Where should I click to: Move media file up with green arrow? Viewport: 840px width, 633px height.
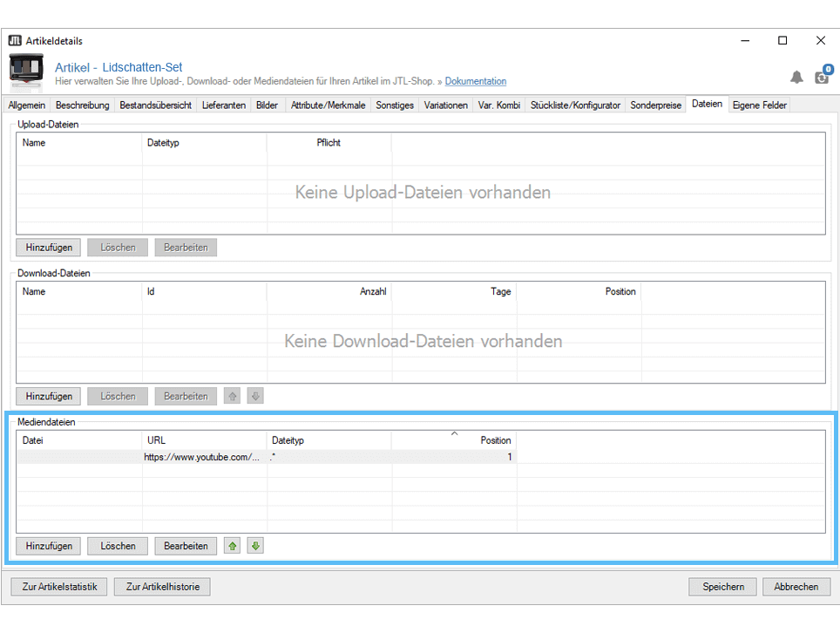pyautogui.click(x=233, y=546)
